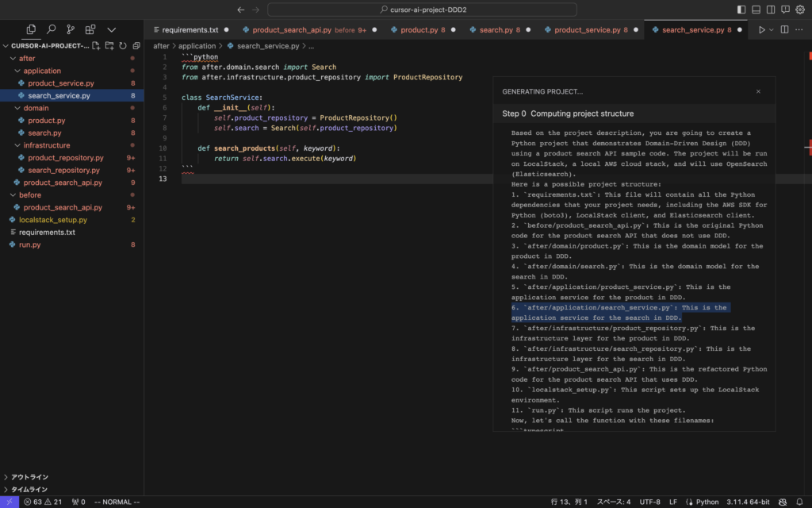Run the Python file with play button
The height and width of the screenshot is (508, 812).
[x=762, y=30]
